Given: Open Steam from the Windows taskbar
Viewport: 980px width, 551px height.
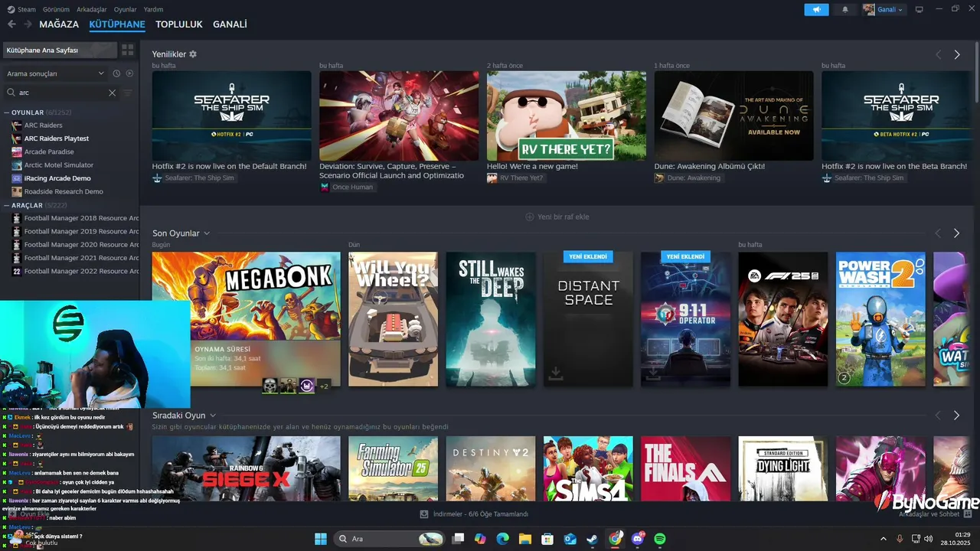Looking at the screenshot, I should pos(593,539).
